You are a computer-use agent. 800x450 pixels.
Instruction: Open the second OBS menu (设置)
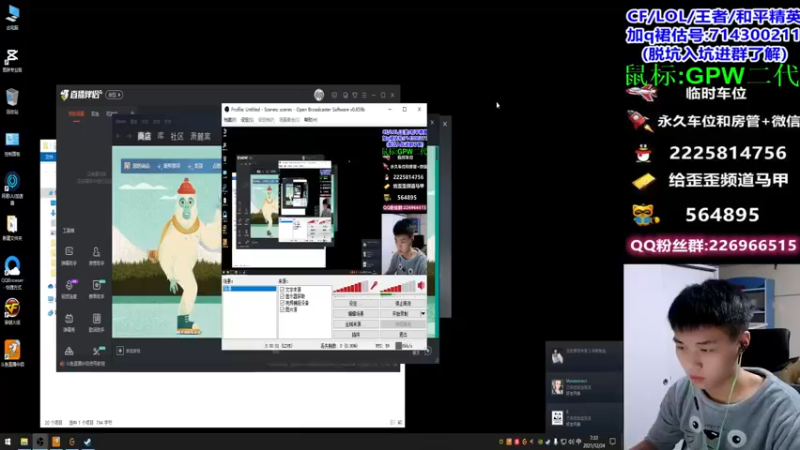(x=247, y=120)
